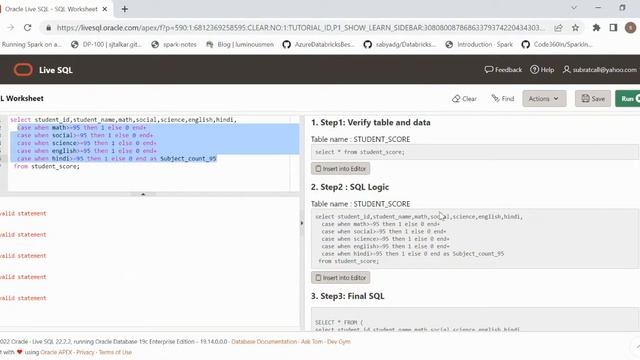Screen dimensions: 640x360
Task: Toggle the browser side panel icon
Action: 613,28
